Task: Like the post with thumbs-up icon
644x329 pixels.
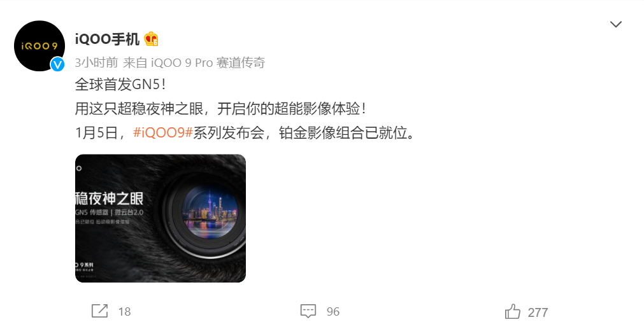Action: pyautogui.click(x=513, y=311)
